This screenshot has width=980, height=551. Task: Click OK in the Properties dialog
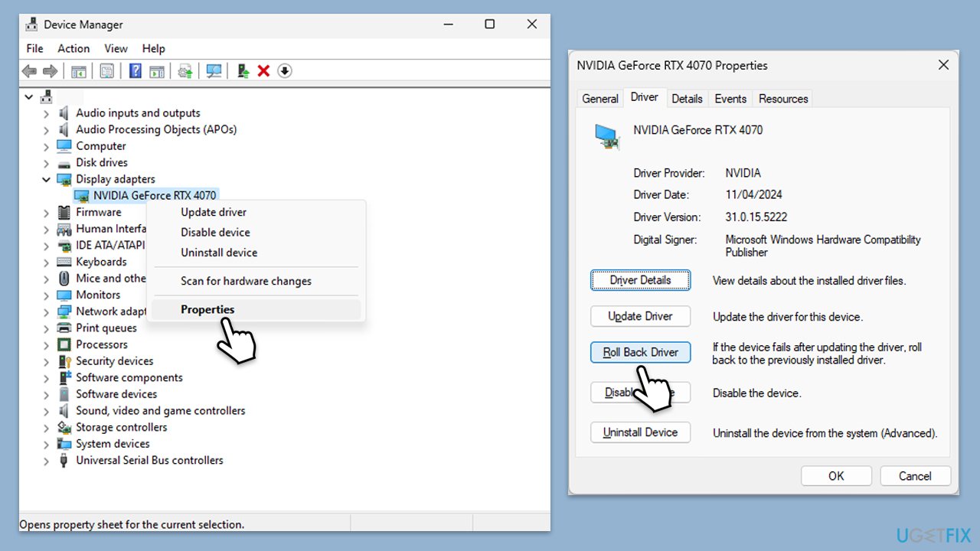click(x=837, y=476)
